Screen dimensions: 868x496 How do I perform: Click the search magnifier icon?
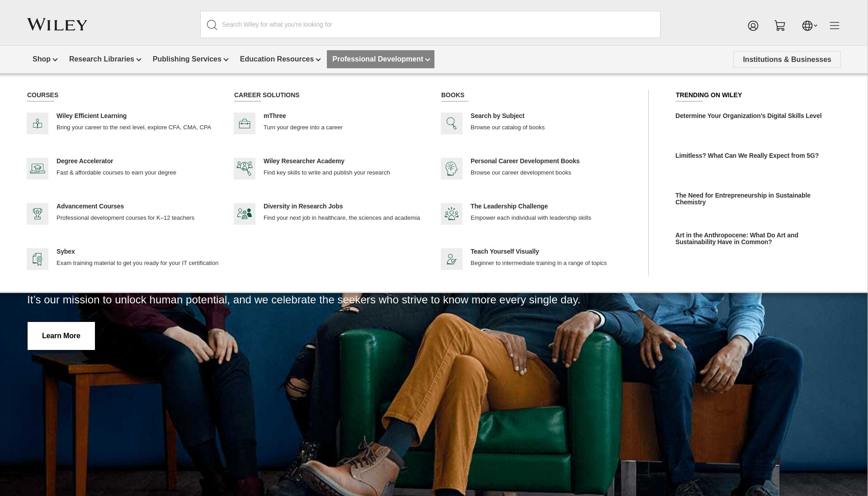(212, 25)
